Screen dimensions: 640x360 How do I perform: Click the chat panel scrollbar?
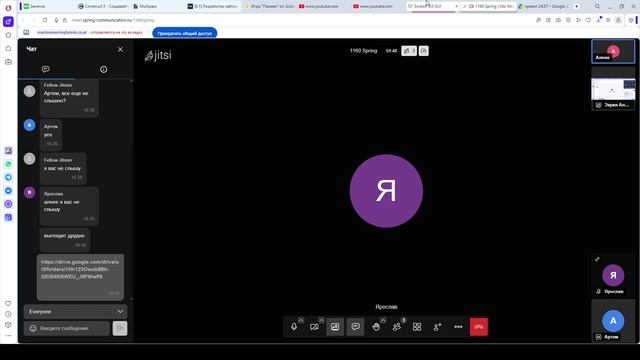click(131, 190)
